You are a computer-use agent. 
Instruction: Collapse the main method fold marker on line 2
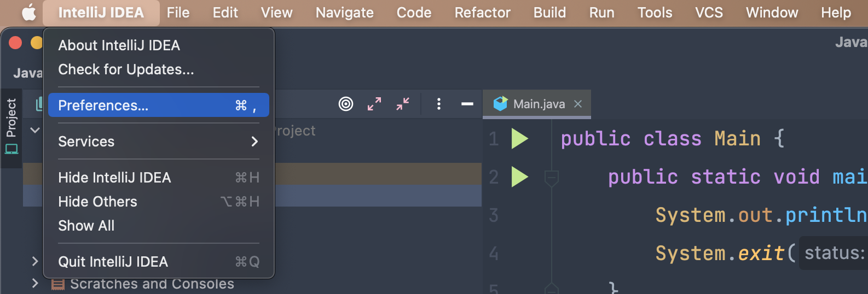551,177
